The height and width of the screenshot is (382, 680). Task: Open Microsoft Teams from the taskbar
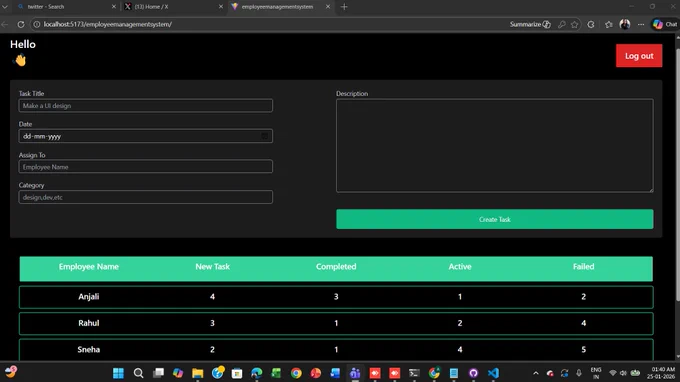pos(355,373)
